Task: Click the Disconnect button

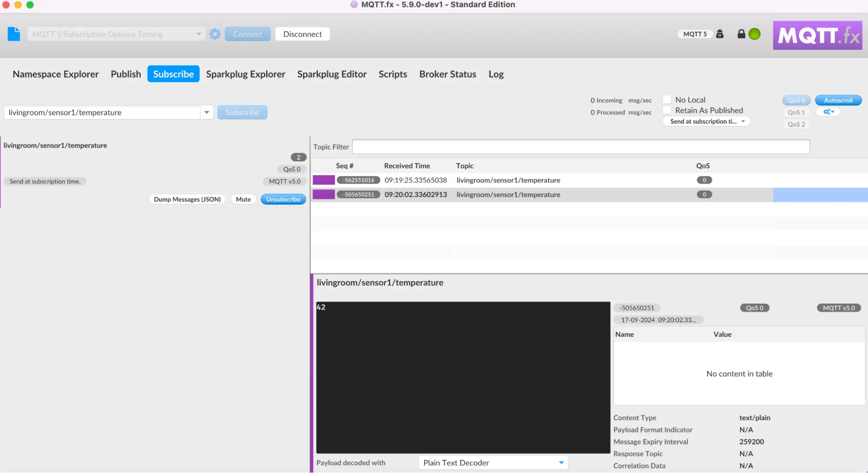Action: [x=303, y=34]
